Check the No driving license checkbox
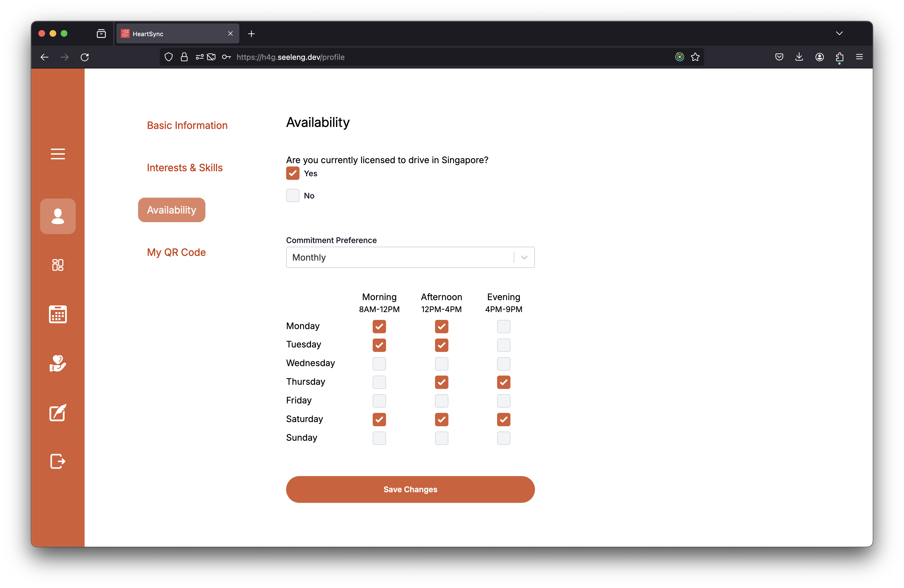 (x=293, y=196)
